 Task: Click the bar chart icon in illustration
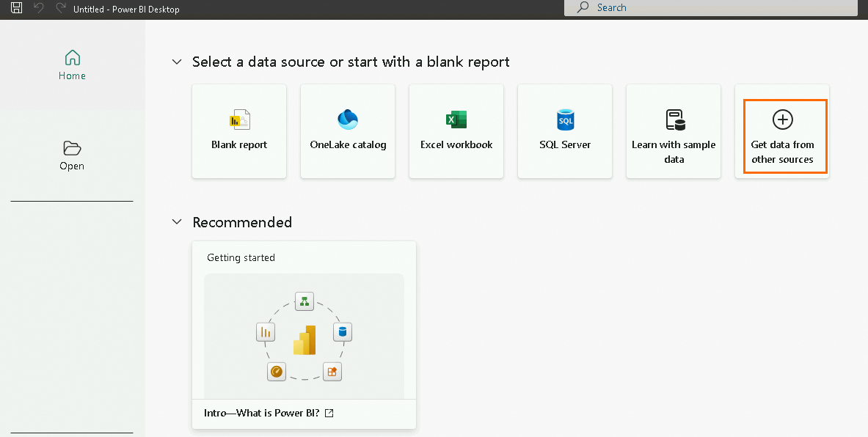[266, 332]
